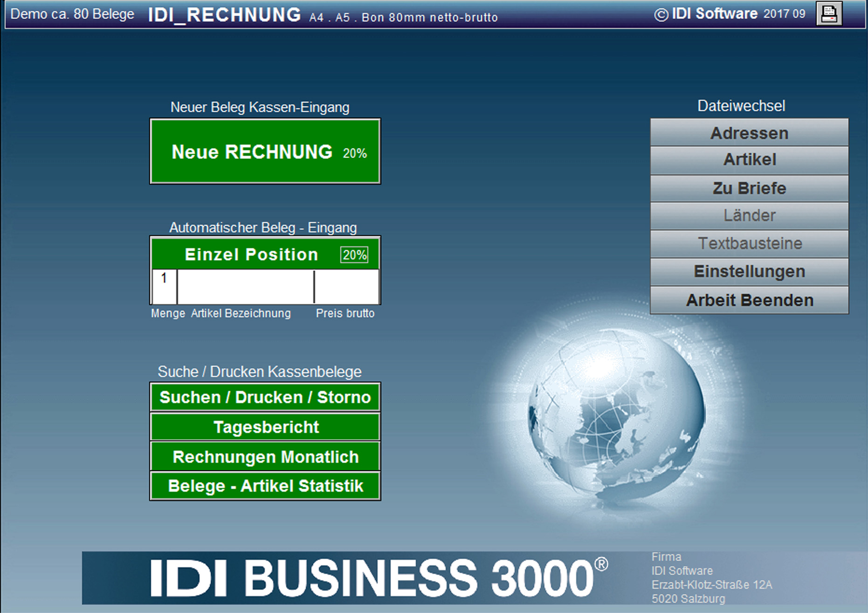The image size is (868, 613).
Task: Select the Preis brutto input field
Action: [347, 286]
